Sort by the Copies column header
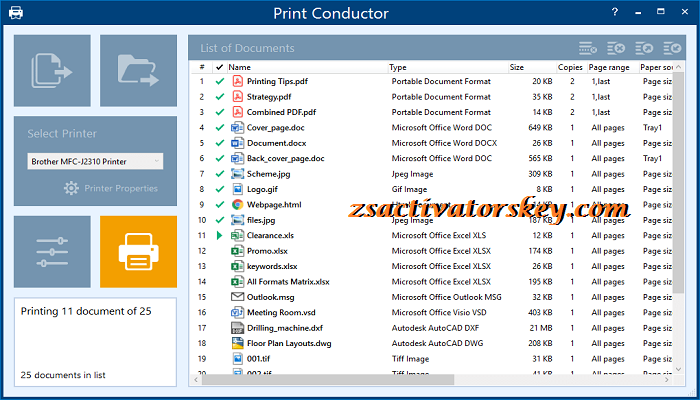 pyautogui.click(x=571, y=67)
